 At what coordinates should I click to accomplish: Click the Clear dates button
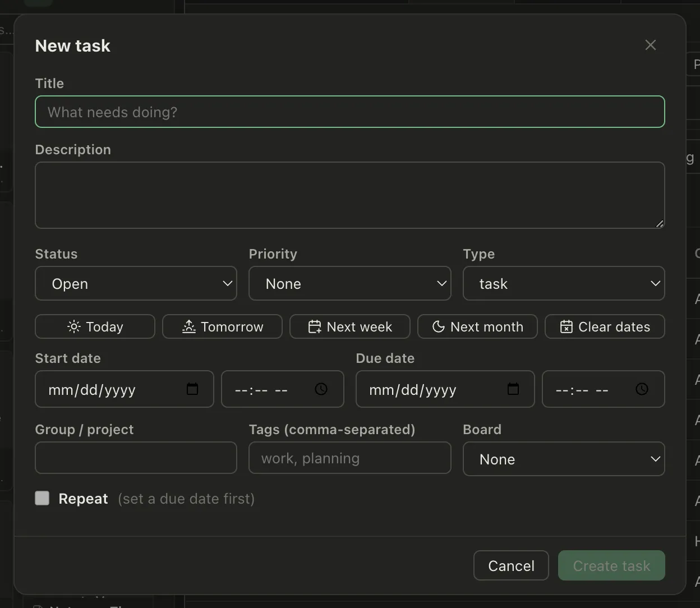(605, 326)
